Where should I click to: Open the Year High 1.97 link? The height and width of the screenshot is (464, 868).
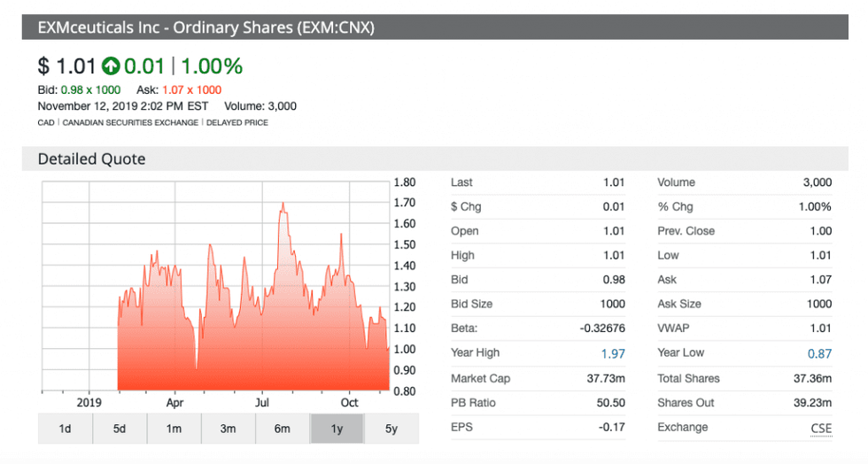pyautogui.click(x=612, y=353)
